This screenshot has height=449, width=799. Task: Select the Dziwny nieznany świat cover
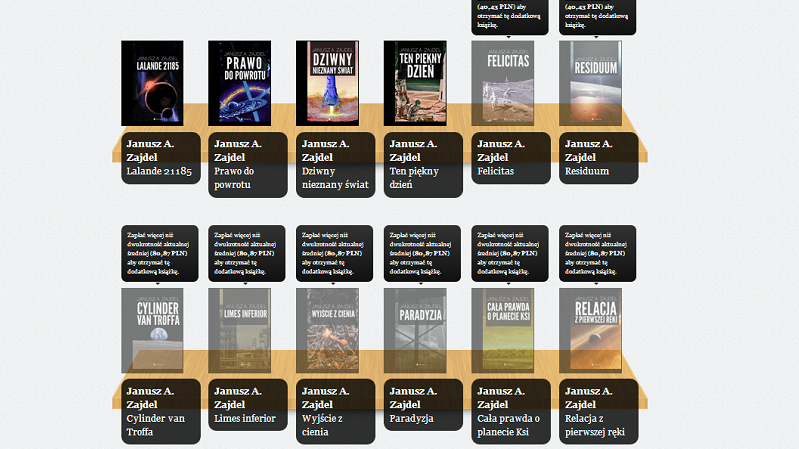[x=327, y=83]
